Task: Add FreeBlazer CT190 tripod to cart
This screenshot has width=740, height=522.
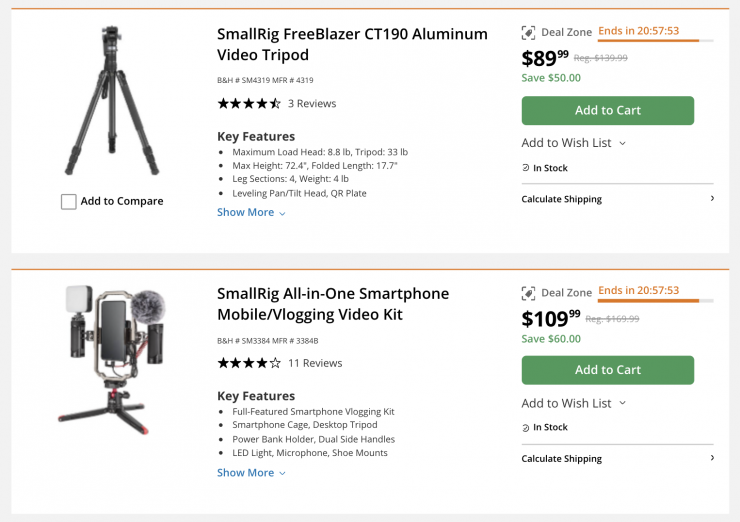Action: coord(607,111)
